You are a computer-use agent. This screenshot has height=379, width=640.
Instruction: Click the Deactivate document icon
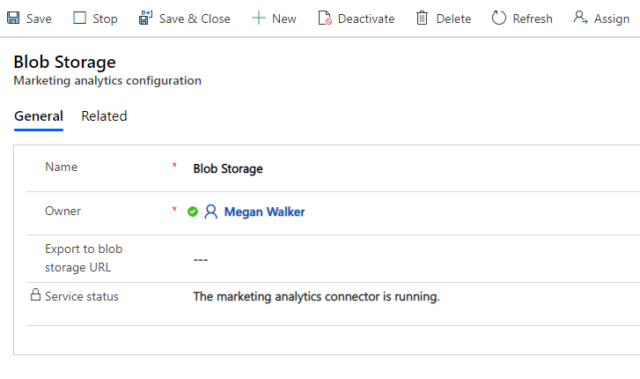[x=325, y=18]
